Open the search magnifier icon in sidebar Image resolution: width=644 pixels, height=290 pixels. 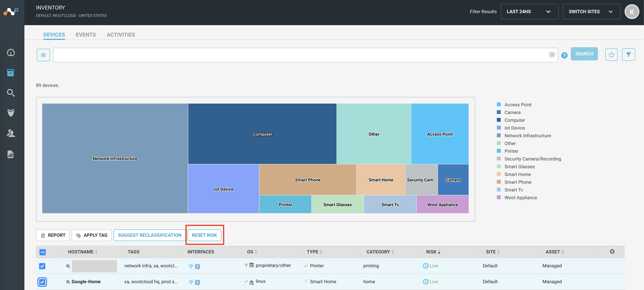tap(11, 93)
